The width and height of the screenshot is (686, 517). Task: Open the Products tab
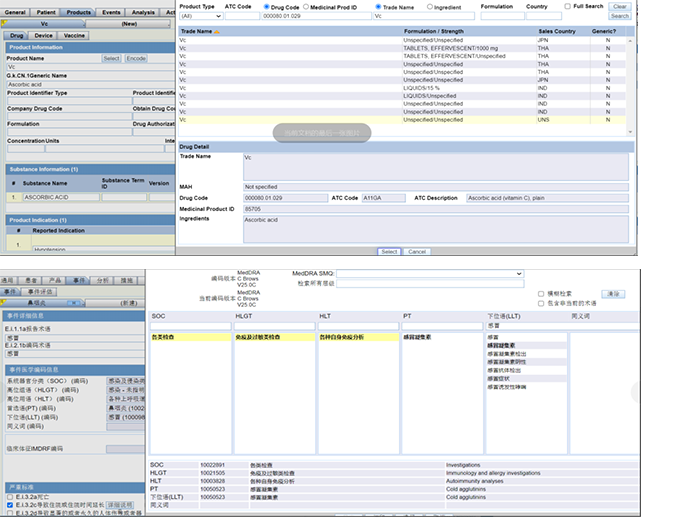[x=79, y=12]
